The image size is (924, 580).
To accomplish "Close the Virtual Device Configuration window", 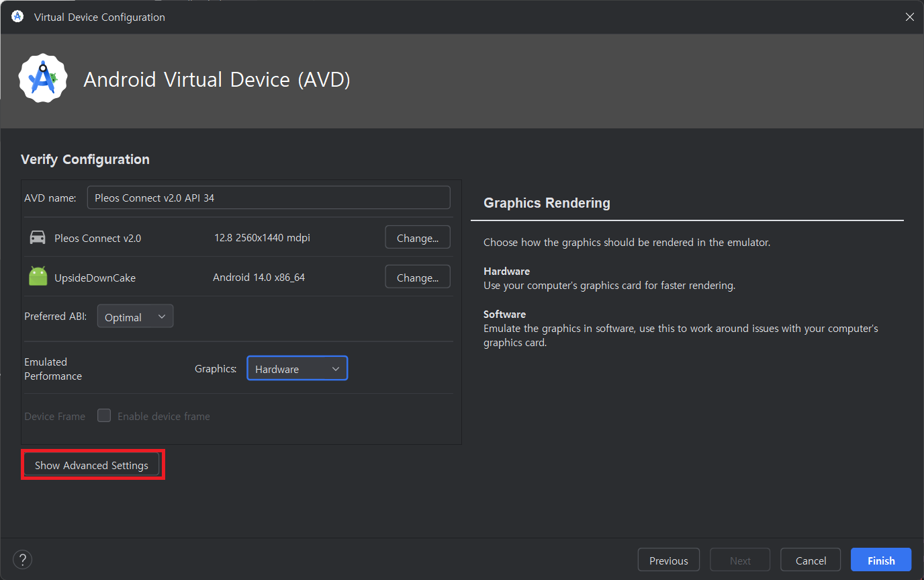I will click(x=909, y=17).
